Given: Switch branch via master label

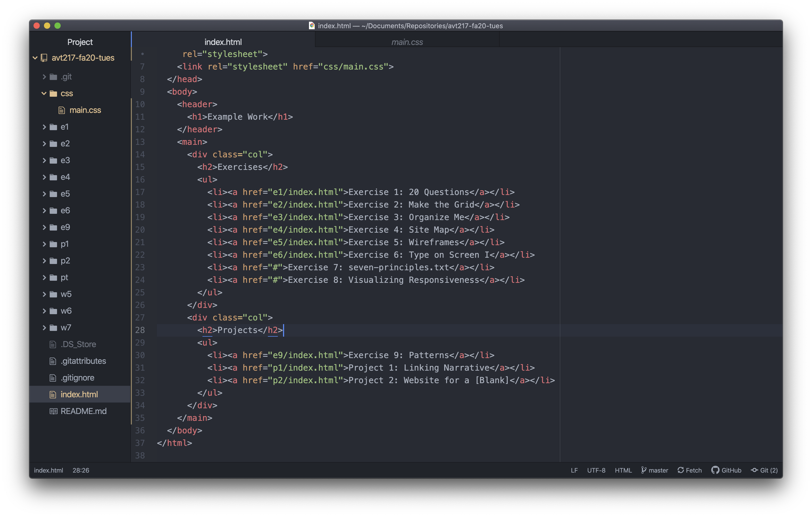Looking at the screenshot, I should pos(658,470).
